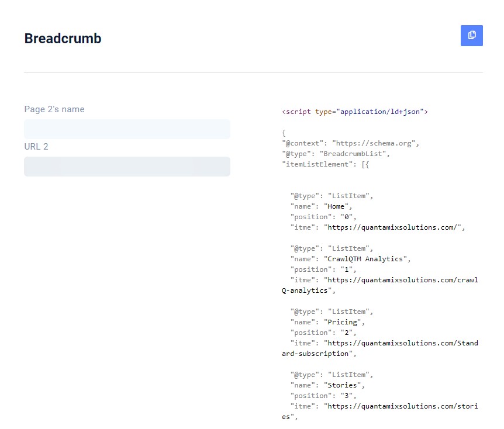The image size is (504, 429).
Task: Click the position 2 line
Action: coord(323,333)
